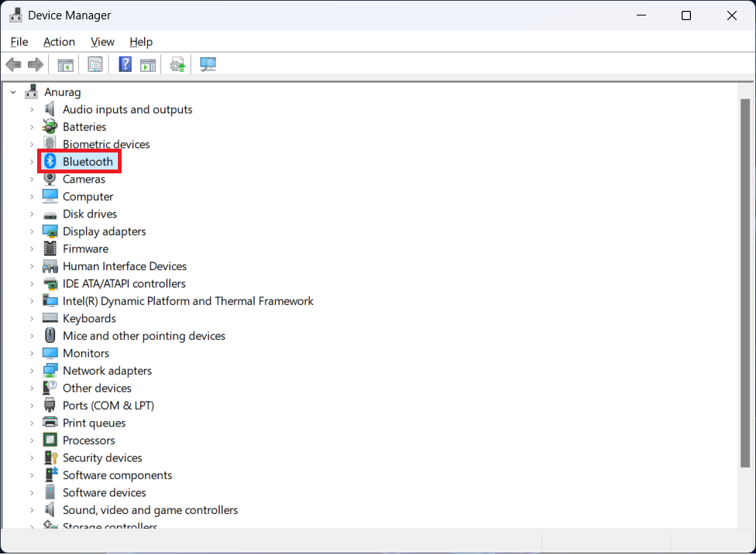Select Mice and other pointing devices
Screen dimensions: 756x555
143,336
